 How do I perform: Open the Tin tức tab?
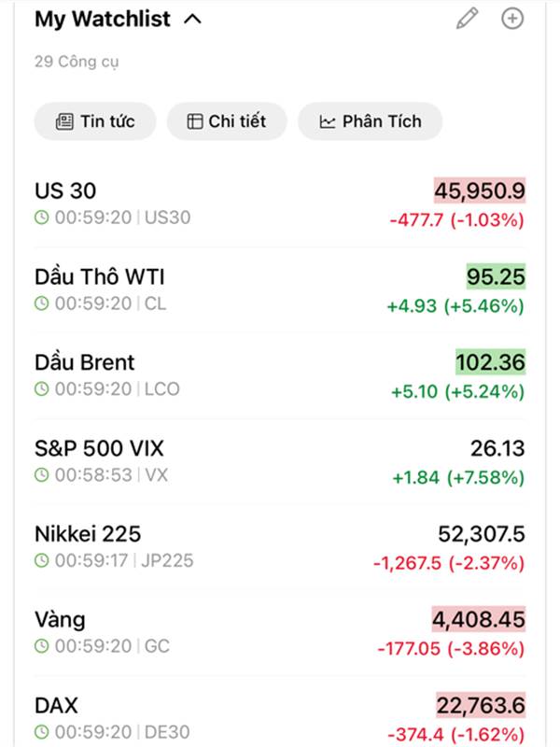click(95, 121)
